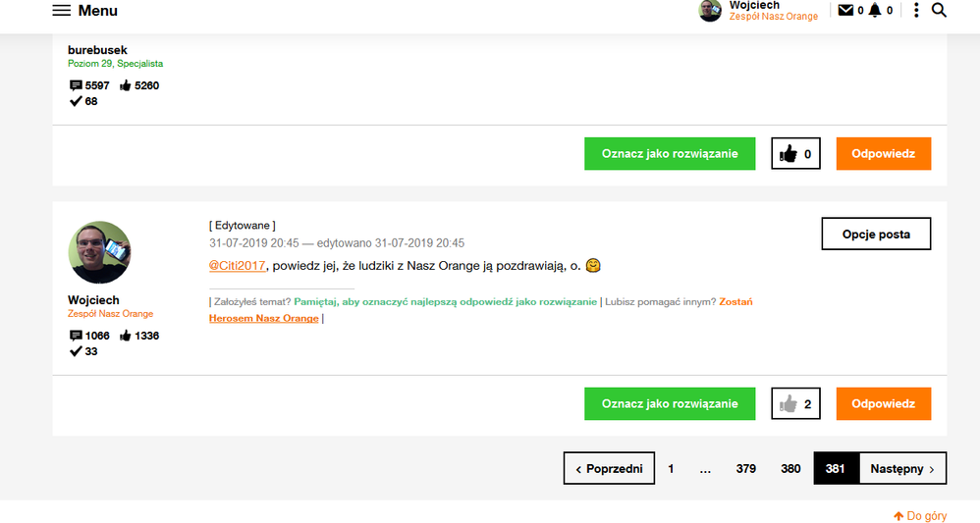Check the envelope messages icon
This screenshot has width=980, height=523.
click(845, 10)
